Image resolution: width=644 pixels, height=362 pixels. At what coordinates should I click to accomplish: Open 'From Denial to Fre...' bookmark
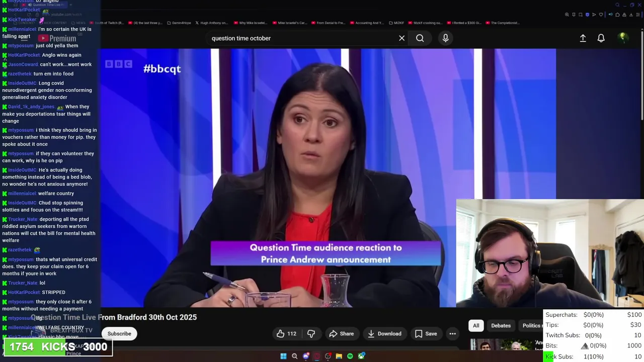(328, 23)
